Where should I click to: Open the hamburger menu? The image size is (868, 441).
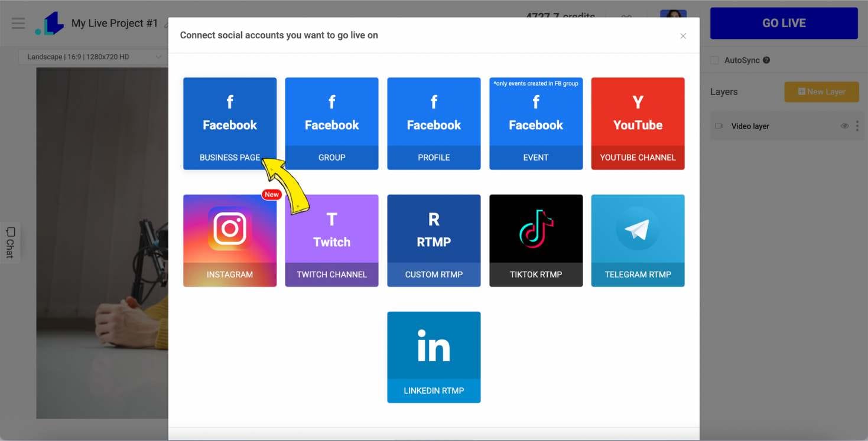coord(18,24)
